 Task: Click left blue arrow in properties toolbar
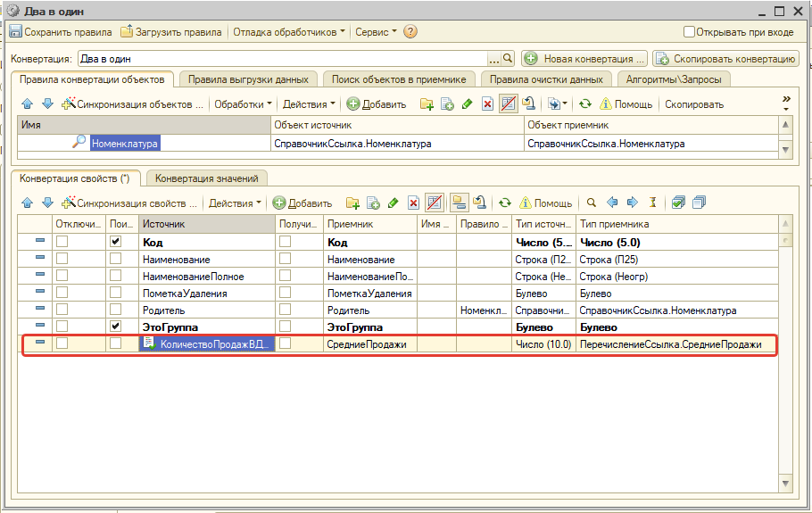click(612, 203)
